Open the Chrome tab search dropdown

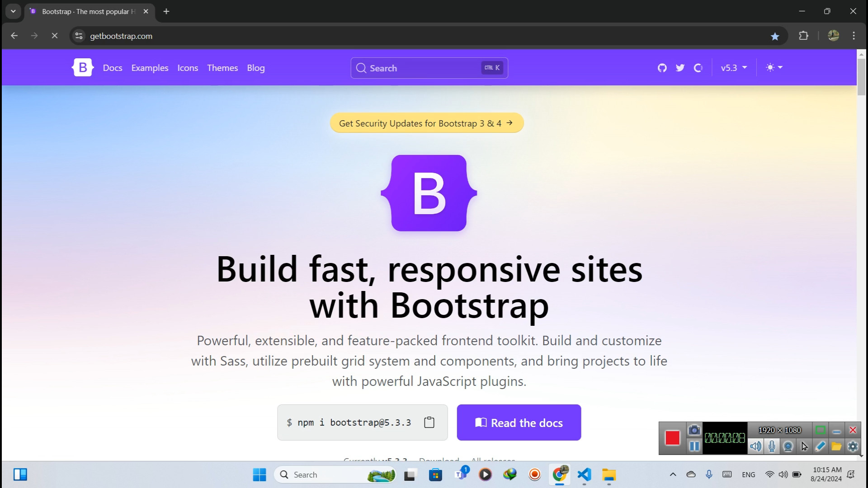13,11
